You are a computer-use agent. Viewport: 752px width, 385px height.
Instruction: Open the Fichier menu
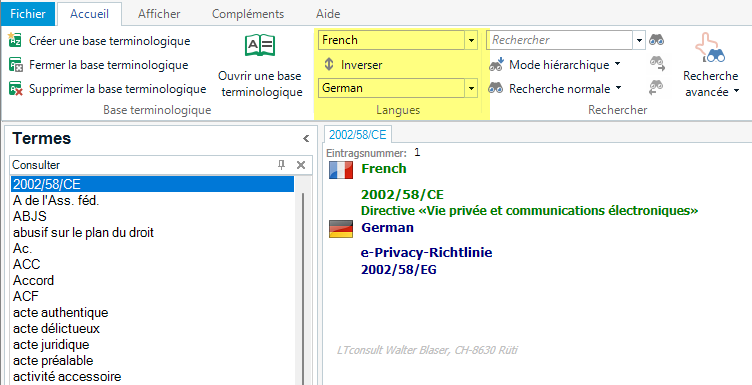point(28,13)
